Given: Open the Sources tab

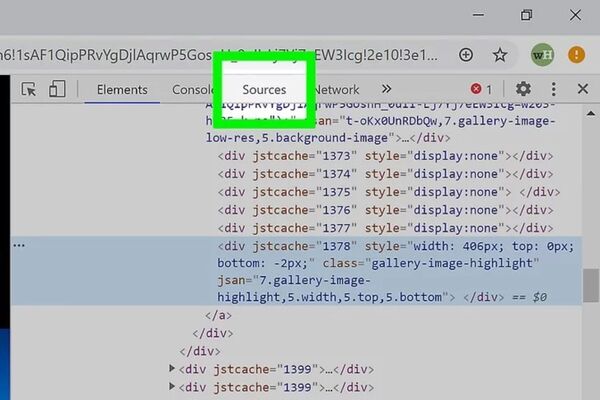Looking at the screenshot, I should [264, 90].
